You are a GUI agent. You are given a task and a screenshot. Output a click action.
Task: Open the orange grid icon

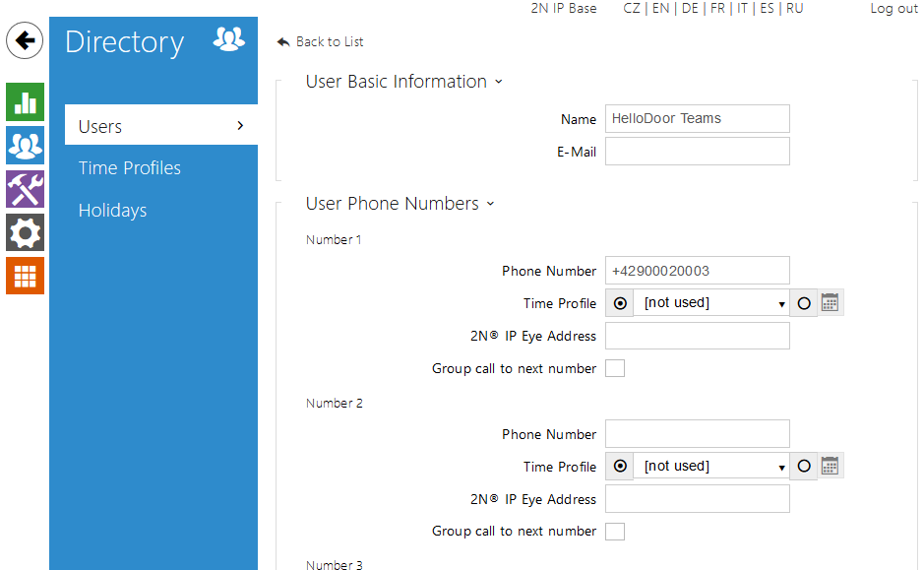(x=25, y=276)
